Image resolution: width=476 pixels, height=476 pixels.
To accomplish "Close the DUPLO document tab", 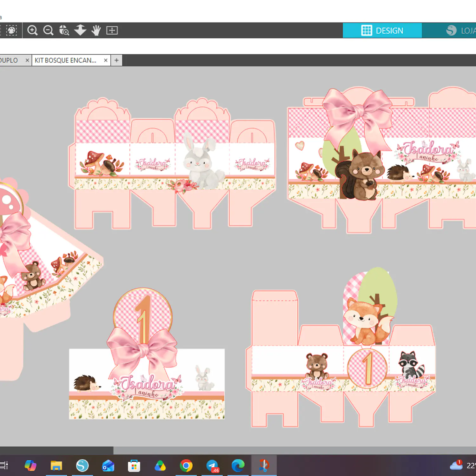I will [x=27, y=60].
